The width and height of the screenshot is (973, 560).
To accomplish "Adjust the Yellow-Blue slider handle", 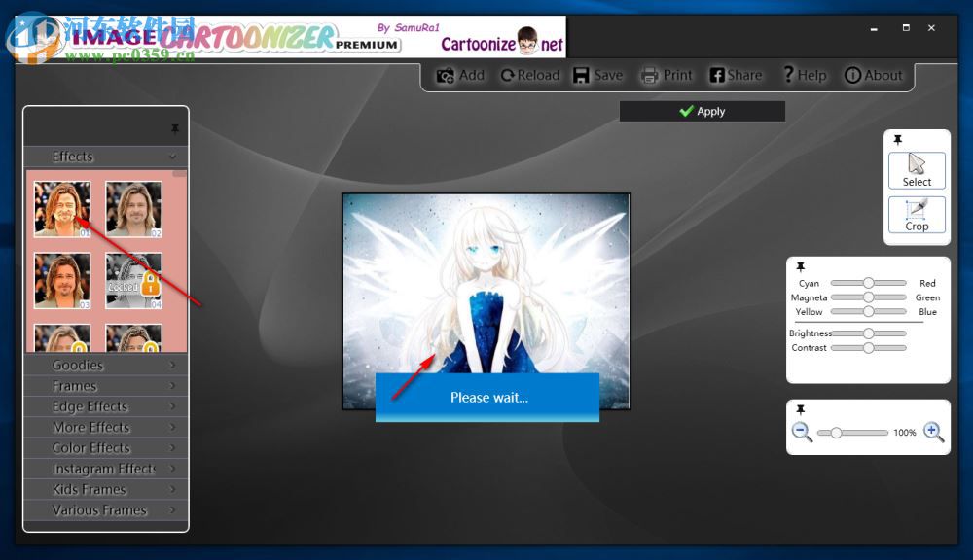I will pos(869,311).
